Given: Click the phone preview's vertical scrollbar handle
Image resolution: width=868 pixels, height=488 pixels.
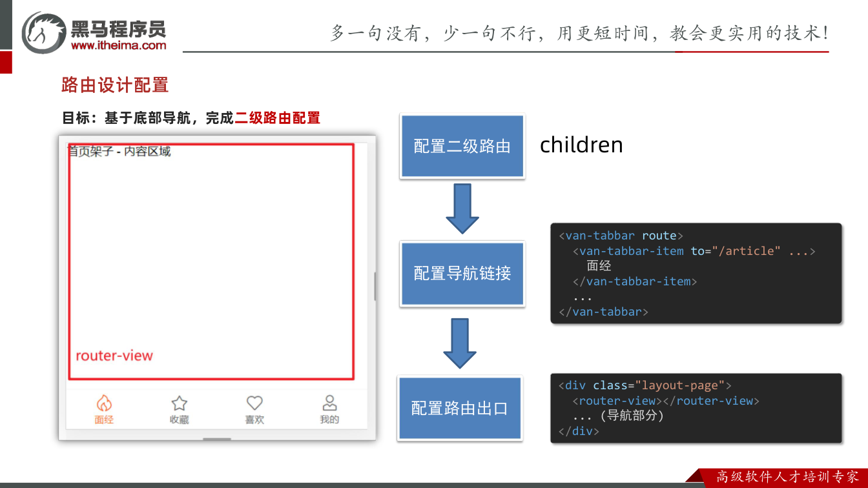Looking at the screenshot, I should [x=375, y=287].
